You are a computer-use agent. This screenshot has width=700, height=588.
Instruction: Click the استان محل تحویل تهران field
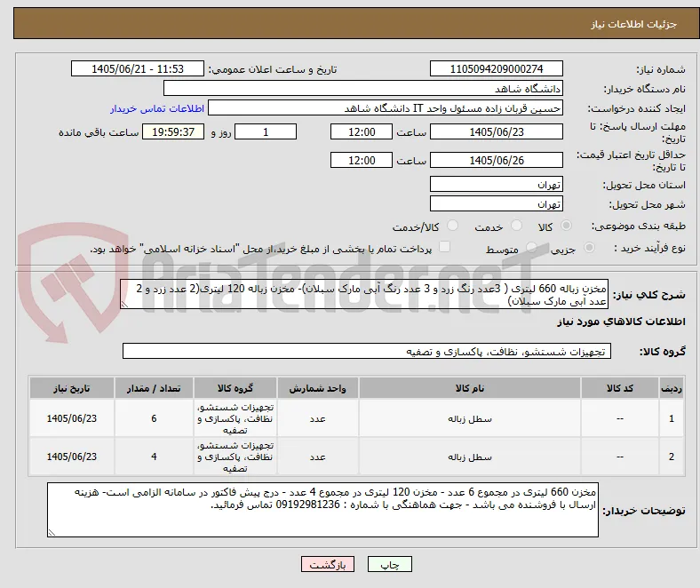(x=496, y=184)
